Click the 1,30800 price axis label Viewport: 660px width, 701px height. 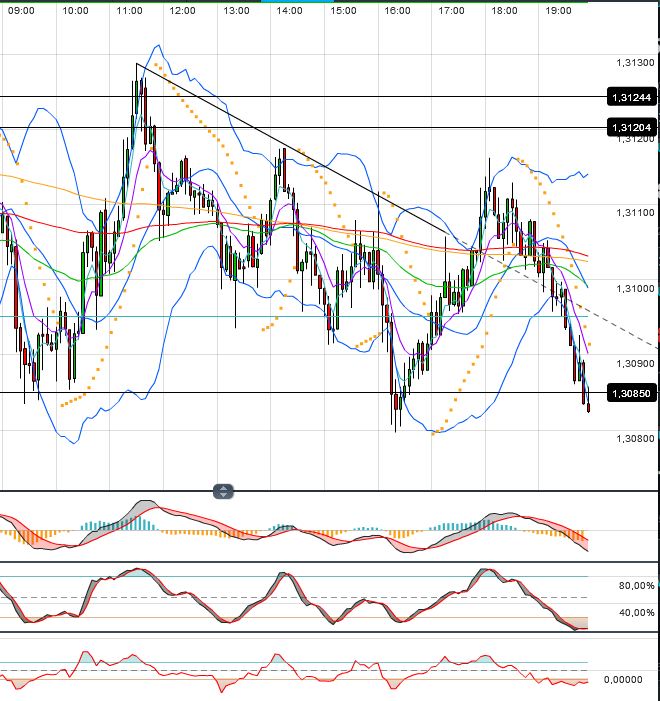pos(635,439)
